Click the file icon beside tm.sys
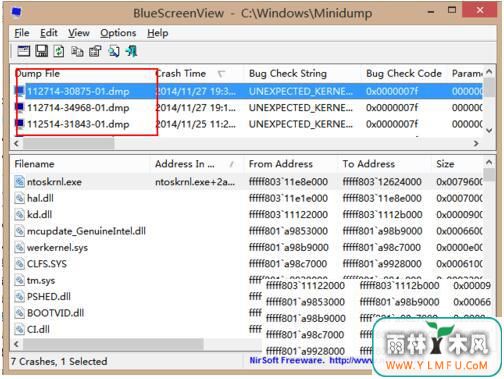Viewport: 504px width, 379px height. click(20, 280)
